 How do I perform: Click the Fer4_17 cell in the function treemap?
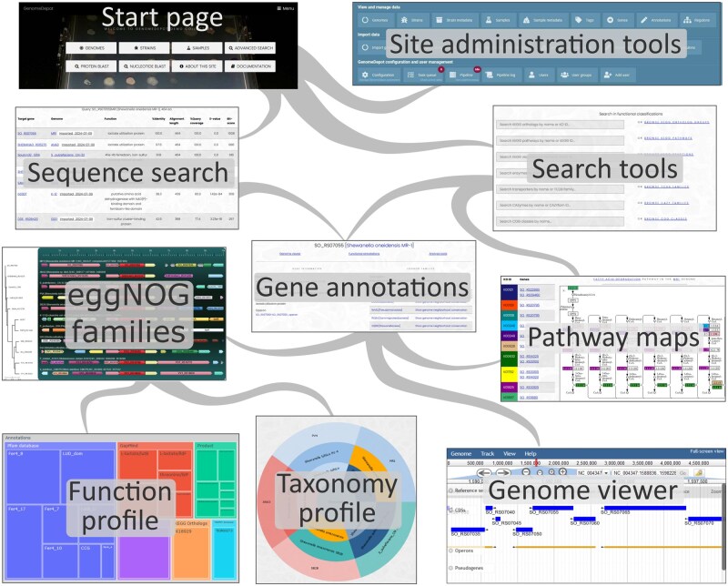(25, 541)
